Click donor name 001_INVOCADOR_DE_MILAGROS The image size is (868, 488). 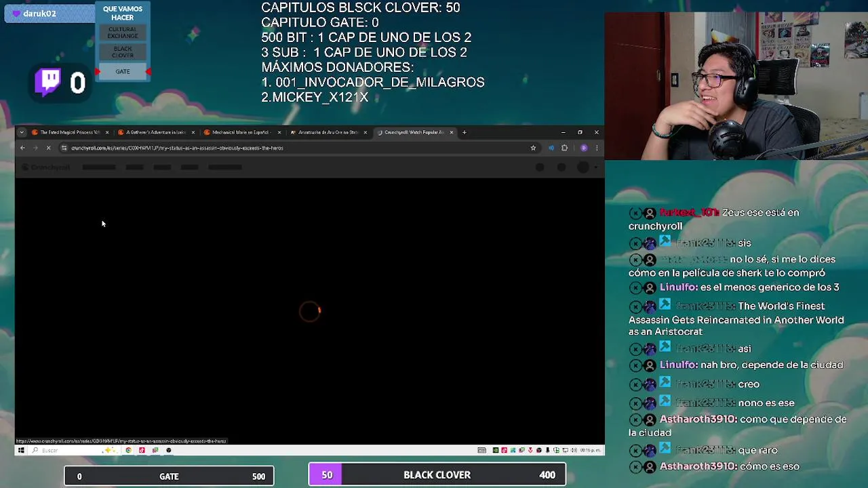click(x=380, y=82)
